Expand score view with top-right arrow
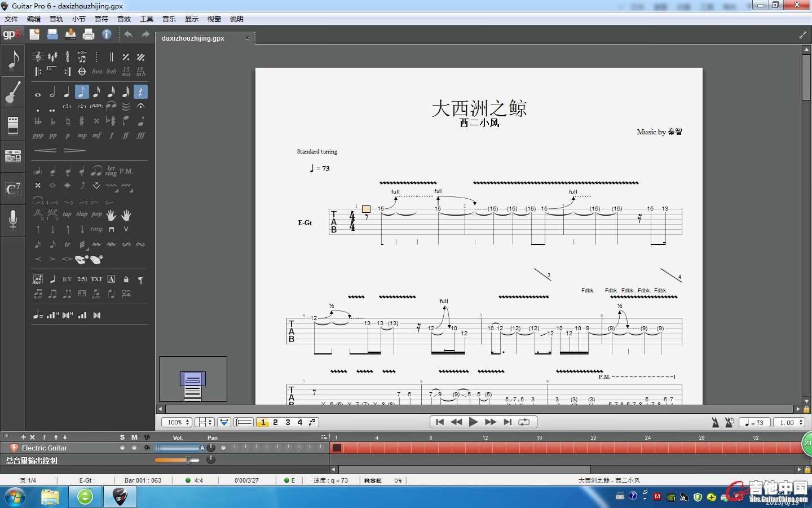This screenshot has width=812, height=508. (x=802, y=35)
